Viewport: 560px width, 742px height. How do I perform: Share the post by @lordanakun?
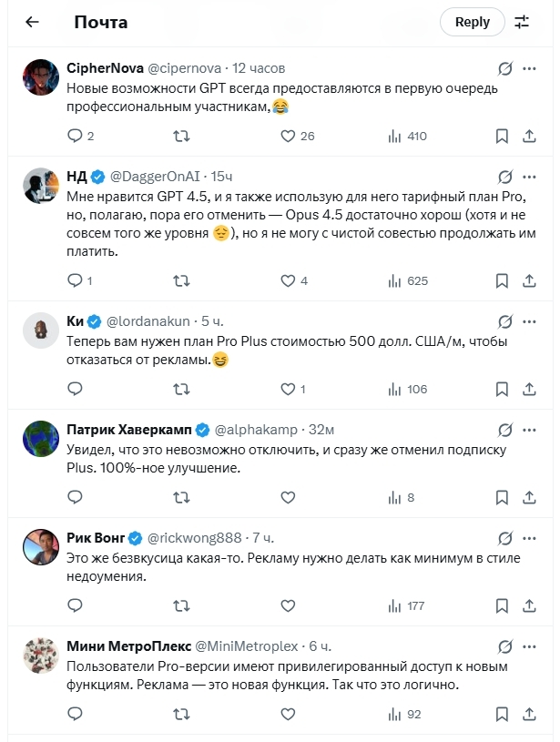click(529, 389)
